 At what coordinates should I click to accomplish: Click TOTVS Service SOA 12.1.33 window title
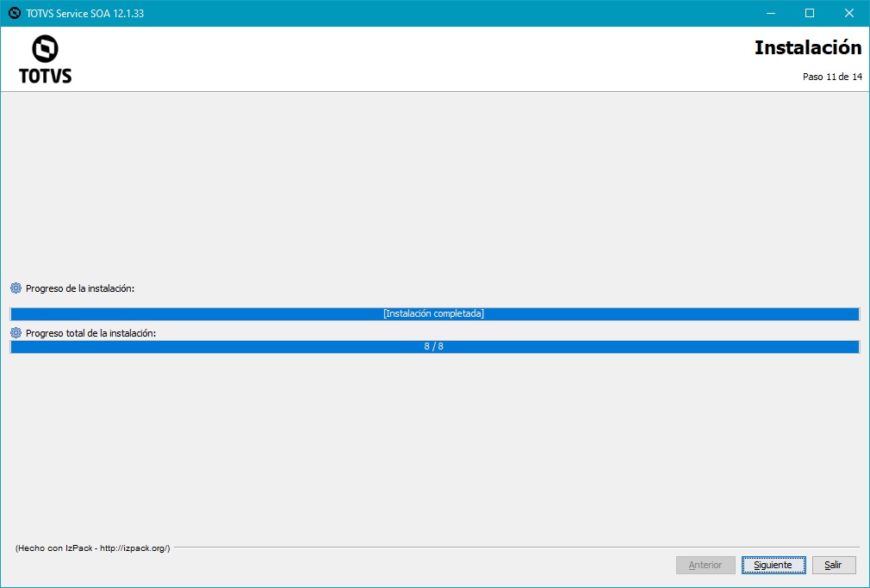pos(85,13)
